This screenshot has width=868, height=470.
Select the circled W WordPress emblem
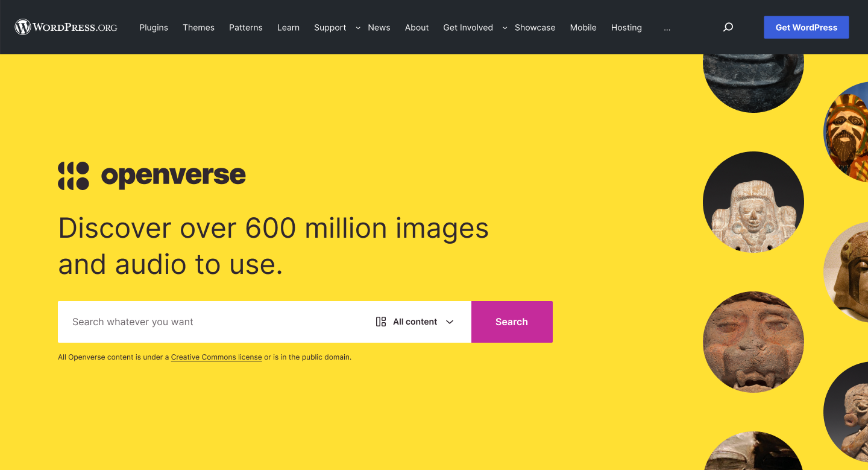click(x=22, y=27)
